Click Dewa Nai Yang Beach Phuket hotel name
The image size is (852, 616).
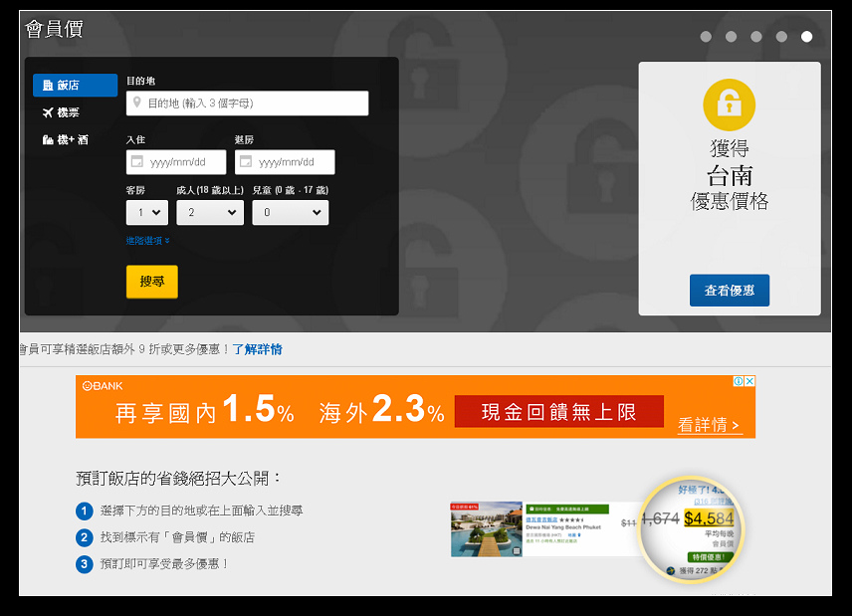click(x=563, y=526)
